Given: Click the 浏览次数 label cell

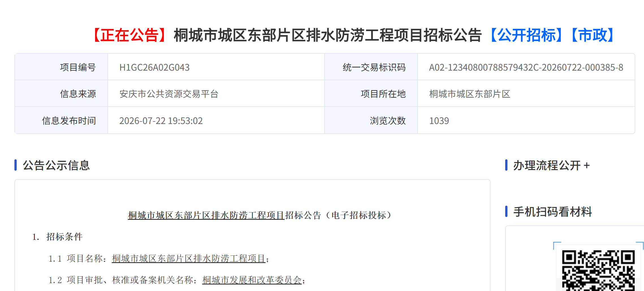Looking at the screenshot, I should click(x=371, y=121).
